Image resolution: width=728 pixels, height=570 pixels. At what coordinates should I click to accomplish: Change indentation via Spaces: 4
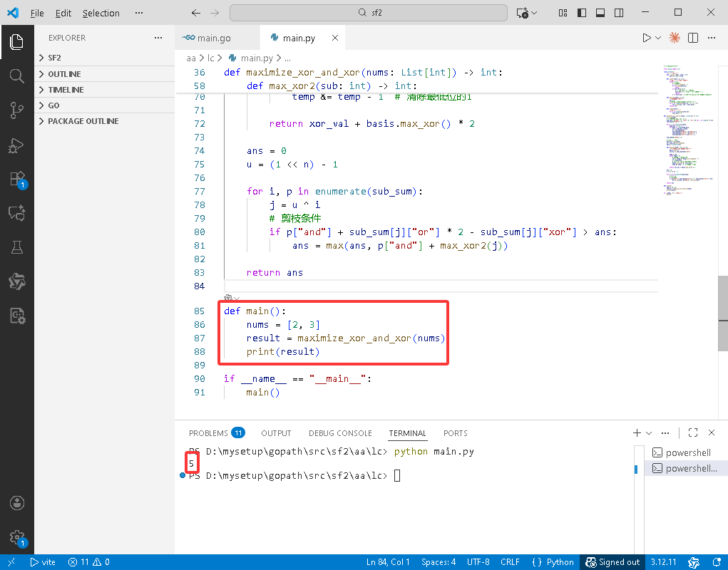pyautogui.click(x=439, y=562)
